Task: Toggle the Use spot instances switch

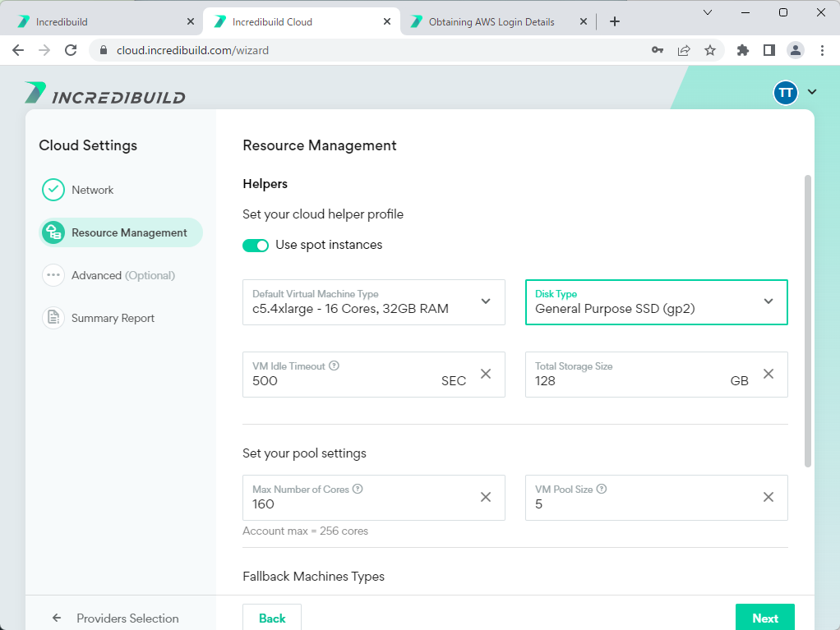Action: 256,245
